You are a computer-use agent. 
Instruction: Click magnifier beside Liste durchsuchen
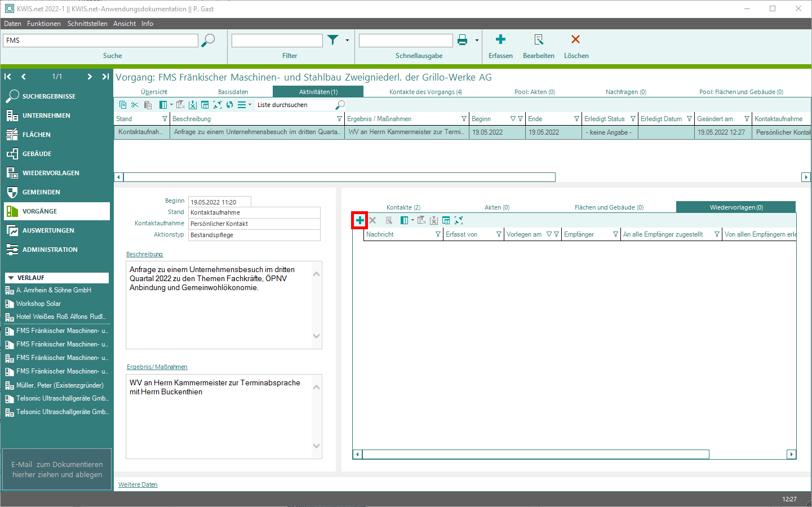point(340,105)
